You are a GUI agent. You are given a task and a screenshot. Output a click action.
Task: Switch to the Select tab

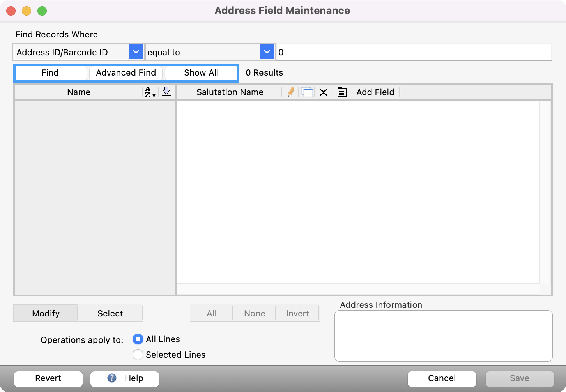[110, 313]
